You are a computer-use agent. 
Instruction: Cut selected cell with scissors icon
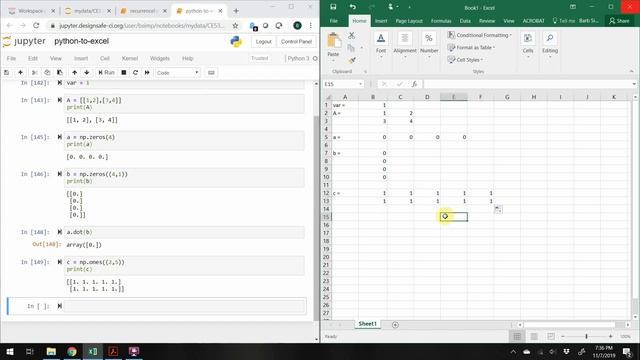pyautogui.click(x=35, y=73)
